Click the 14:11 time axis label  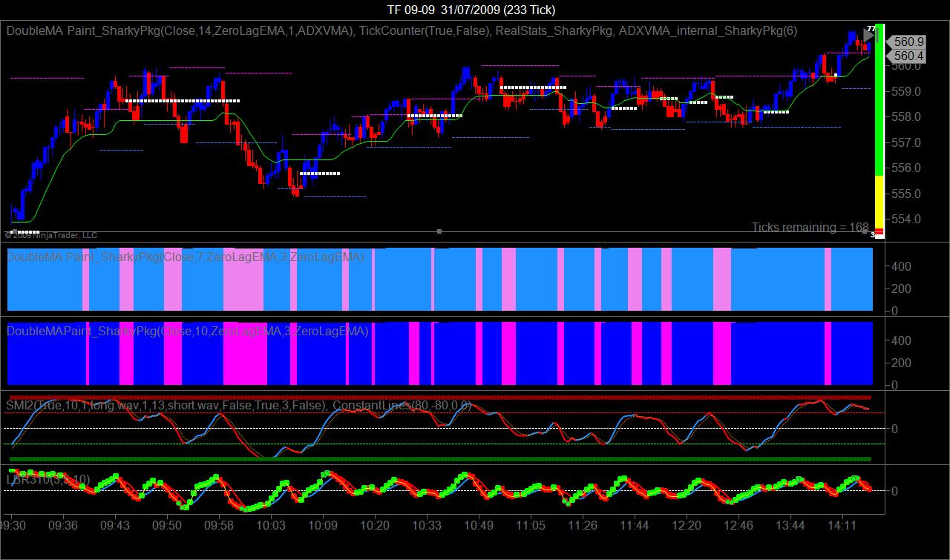[x=842, y=525]
